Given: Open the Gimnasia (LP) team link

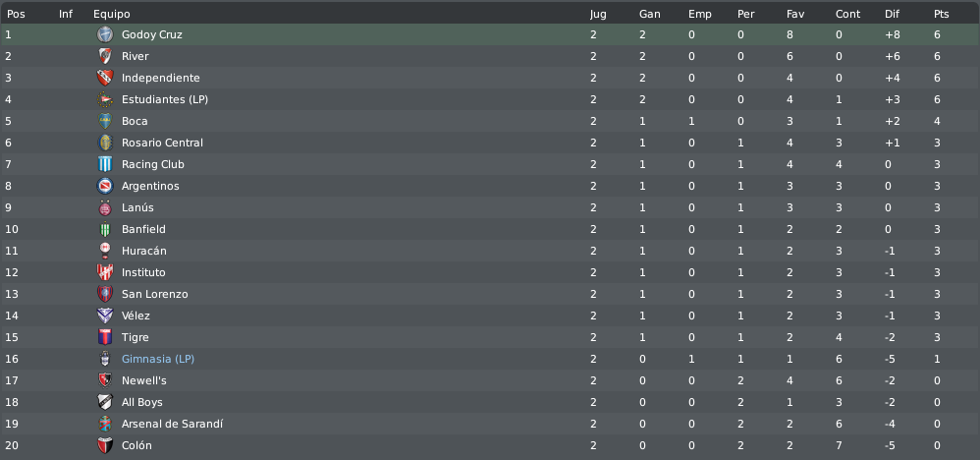Looking at the screenshot, I should click(157, 359).
